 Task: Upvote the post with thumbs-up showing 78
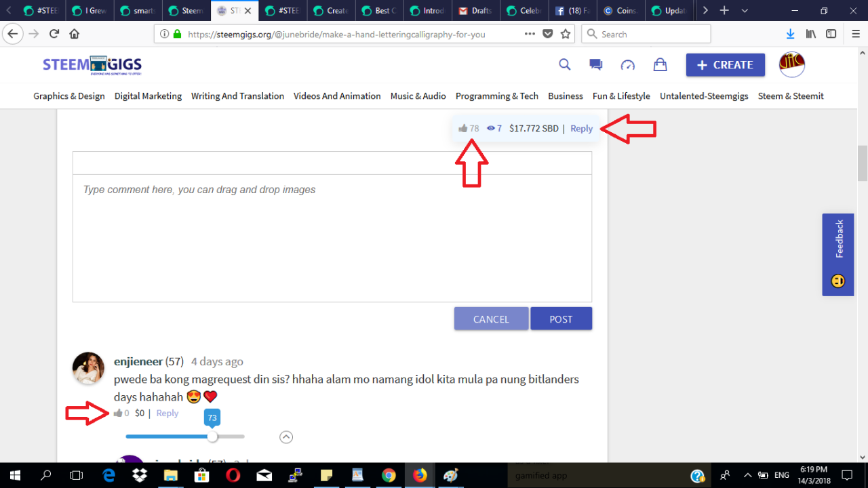click(463, 128)
